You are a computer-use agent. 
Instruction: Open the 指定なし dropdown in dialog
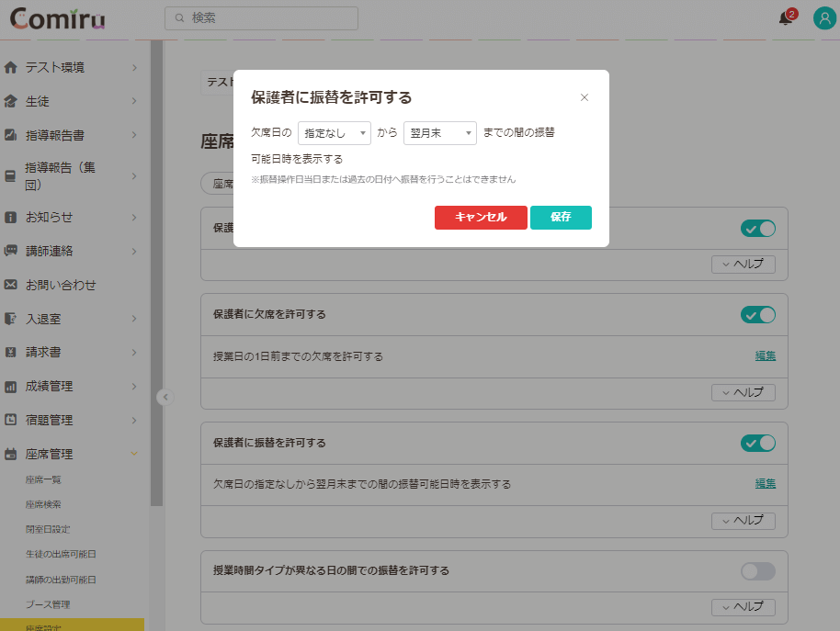click(335, 133)
